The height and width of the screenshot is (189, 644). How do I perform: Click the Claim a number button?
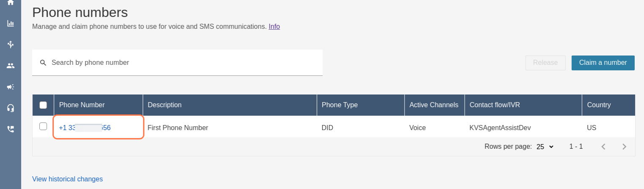point(603,63)
